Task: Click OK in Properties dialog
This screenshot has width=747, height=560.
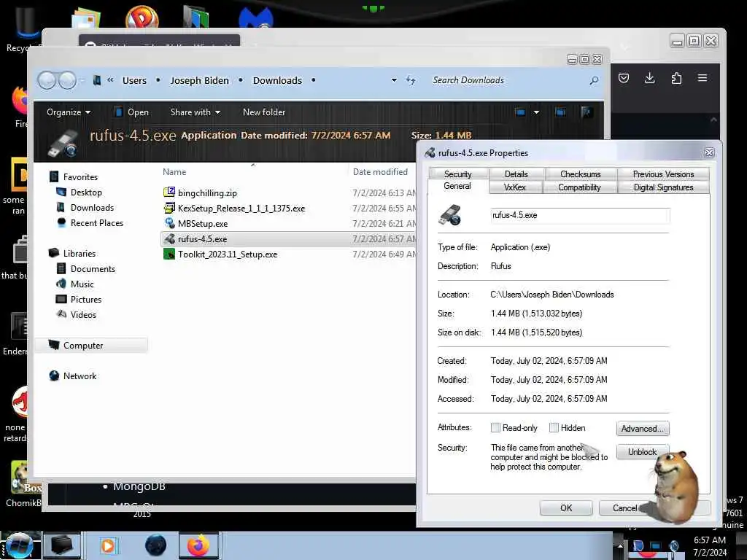Action: point(566,508)
